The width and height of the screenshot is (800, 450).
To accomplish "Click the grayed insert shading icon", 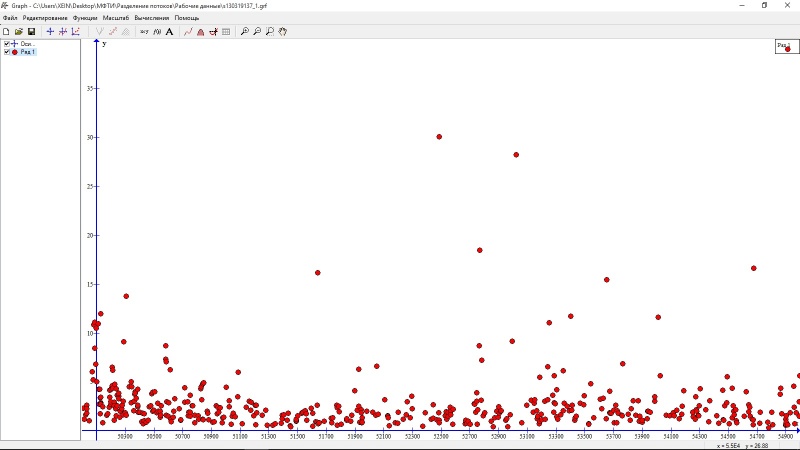I will (126, 32).
